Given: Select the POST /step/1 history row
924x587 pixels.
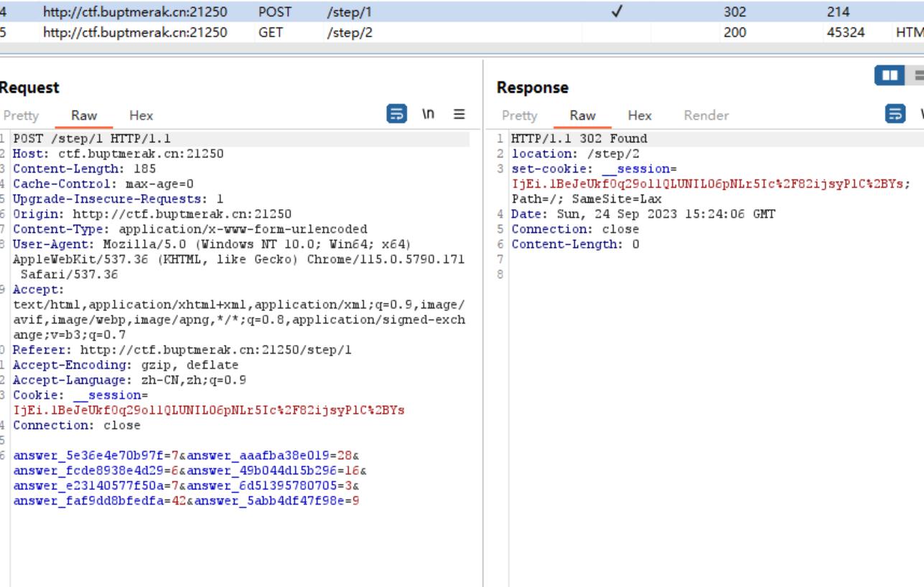Looking at the screenshot, I should pyautogui.click(x=462, y=11).
